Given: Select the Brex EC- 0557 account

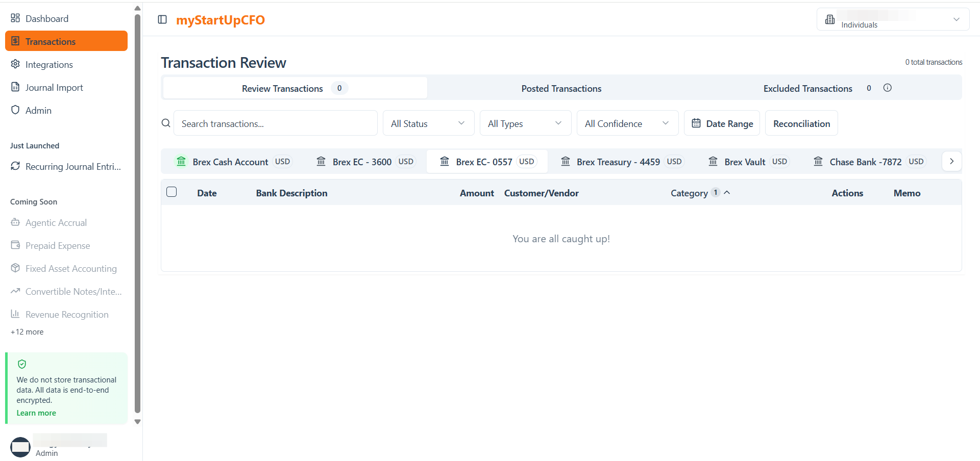Looking at the screenshot, I should tap(487, 162).
